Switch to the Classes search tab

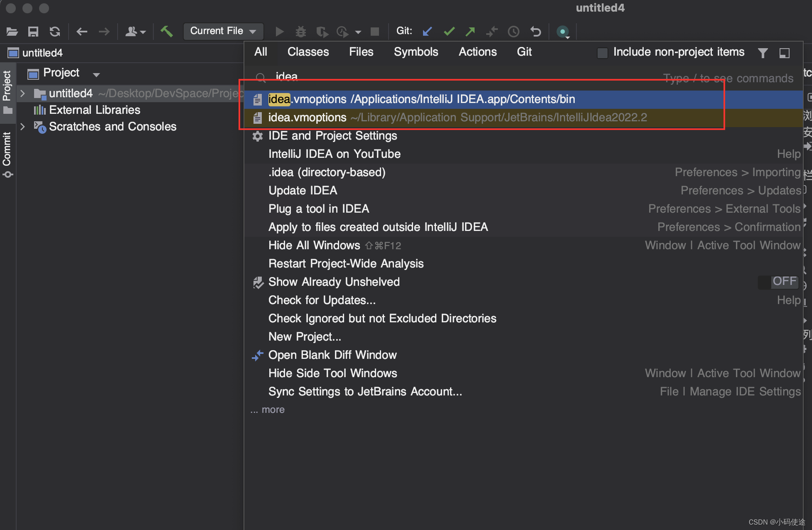click(x=308, y=52)
